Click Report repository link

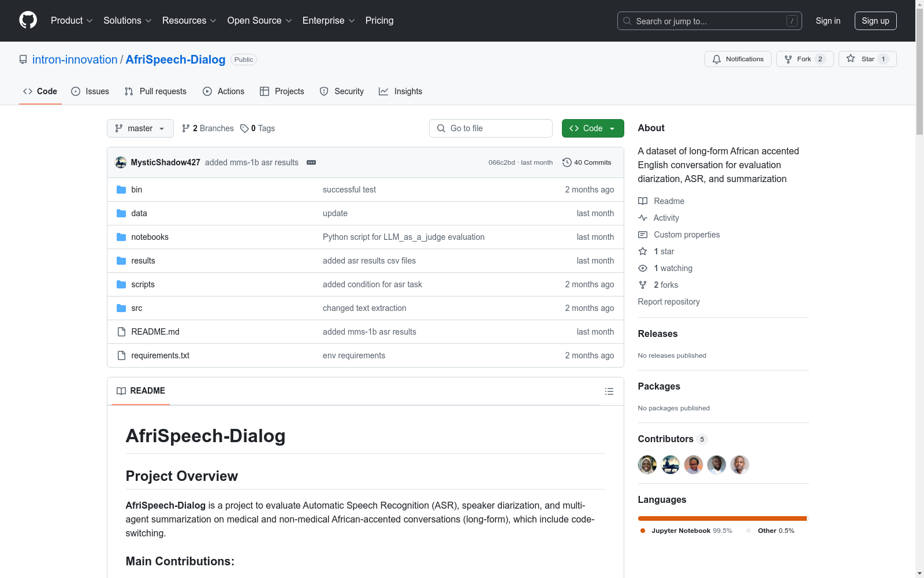coord(669,302)
